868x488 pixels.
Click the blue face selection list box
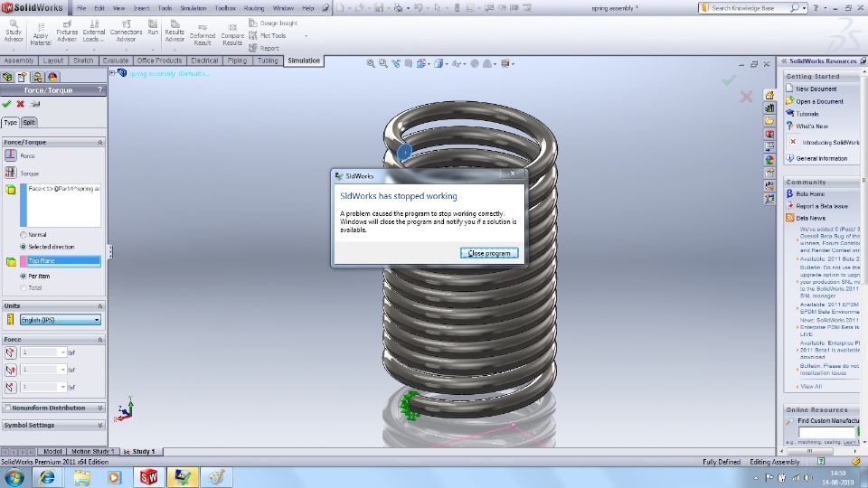tap(61, 205)
